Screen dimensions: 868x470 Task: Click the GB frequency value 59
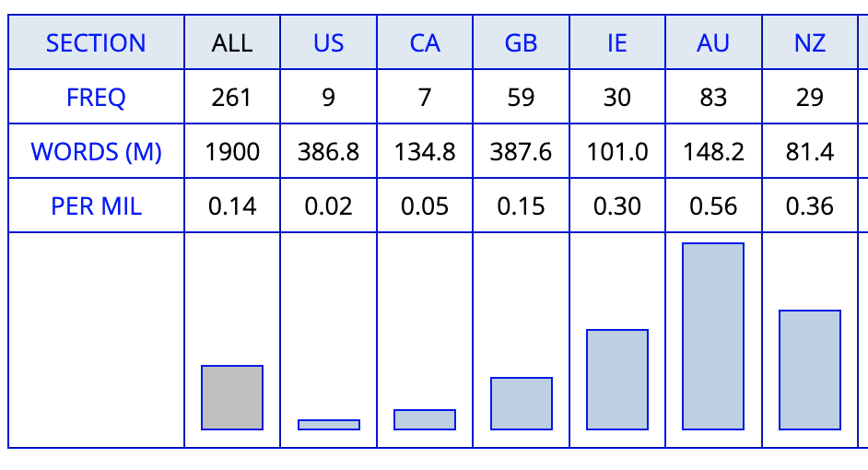521,97
